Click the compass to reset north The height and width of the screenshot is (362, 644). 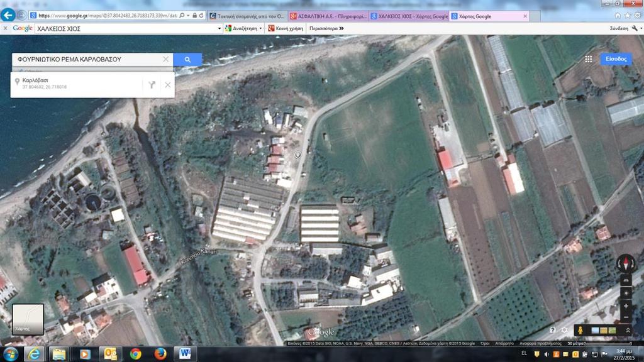pyautogui.click(x=626, y=263)
